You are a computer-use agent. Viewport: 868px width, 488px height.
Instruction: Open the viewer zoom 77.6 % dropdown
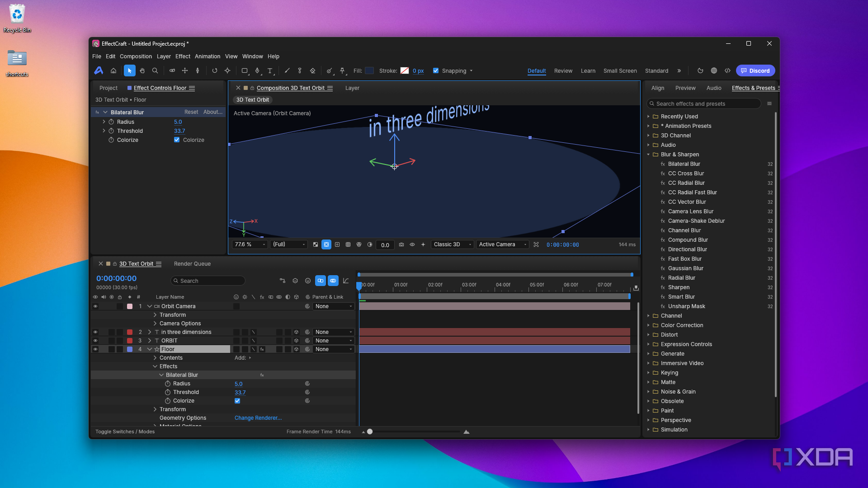(x=250, y=244)
